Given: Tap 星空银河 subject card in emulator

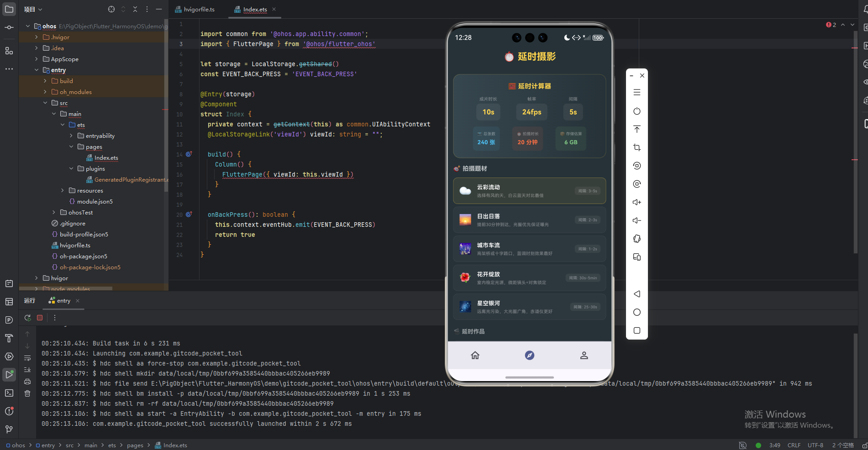Looking at the screenshot, I should 530,307.
